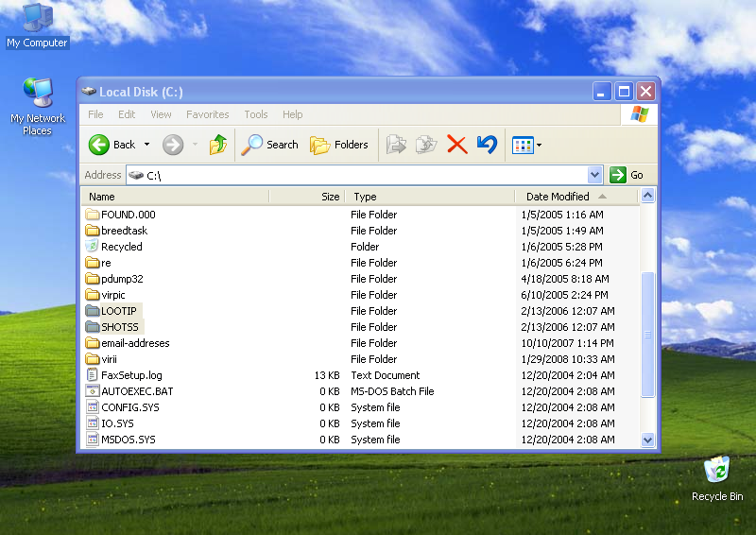Screen dimensions: 756x535
Task: Open the Favorites menu
Action: point(207,114)
